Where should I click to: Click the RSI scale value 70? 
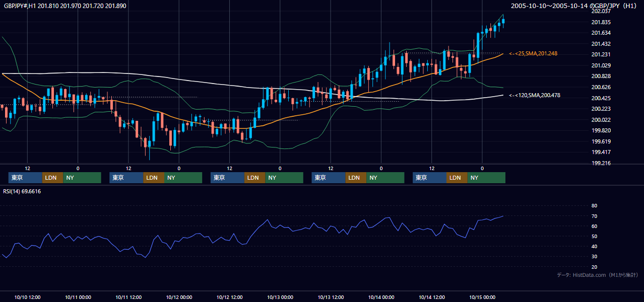click(x=594, y=216)
